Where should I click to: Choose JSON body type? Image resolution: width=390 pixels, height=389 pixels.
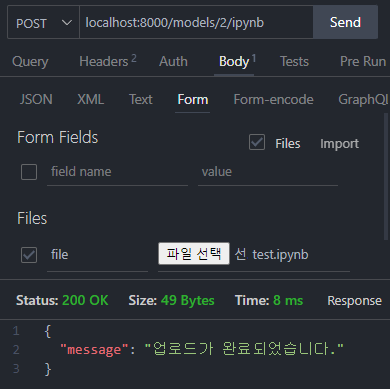click(36, 99)
